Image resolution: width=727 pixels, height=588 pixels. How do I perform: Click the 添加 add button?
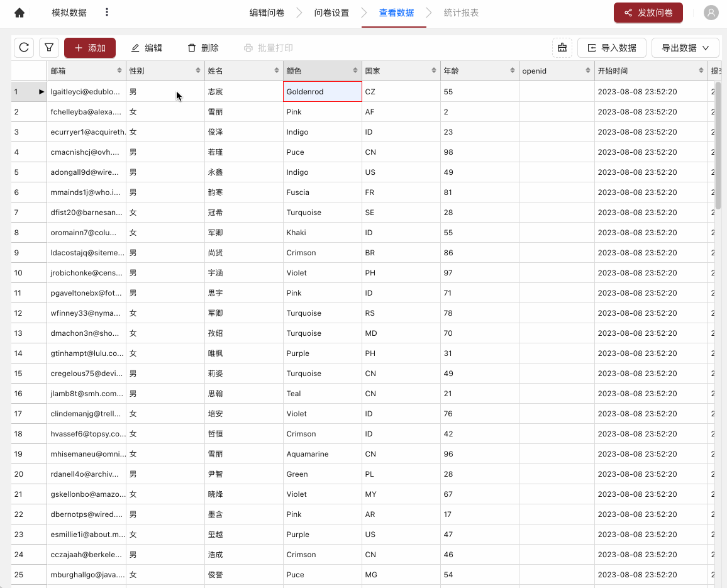click(x=90, y=48)
